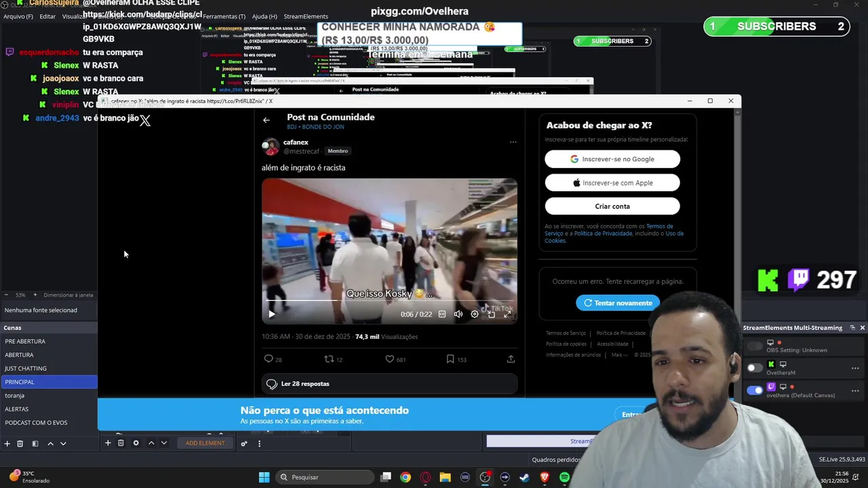Zoom out preview with the minus icon
The image size is (868, 488).
coord(6,295)
